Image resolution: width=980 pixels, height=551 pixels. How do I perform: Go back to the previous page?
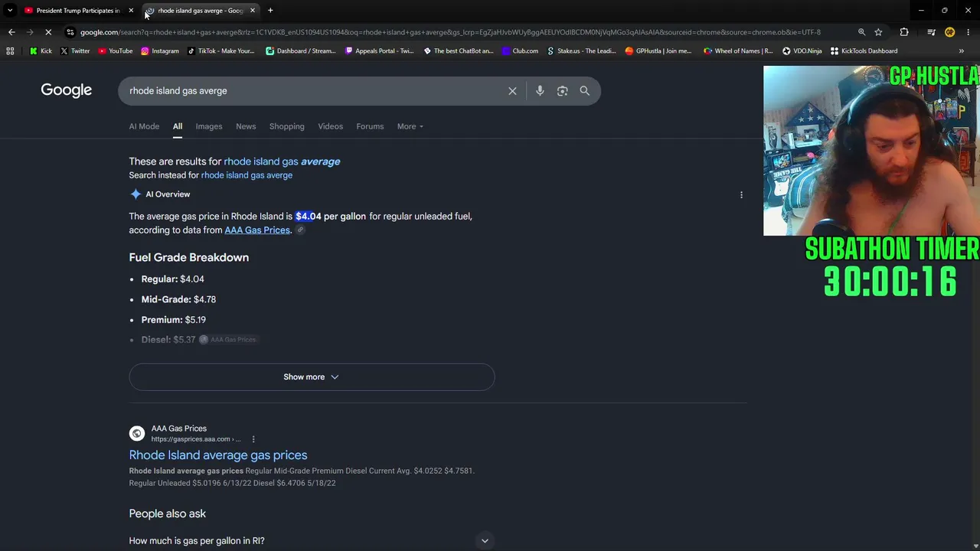point(11,32)
